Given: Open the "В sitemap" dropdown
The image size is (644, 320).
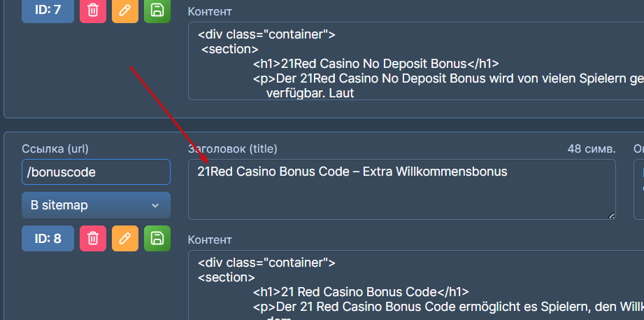Looking at the screenshot, I should [96, 205].
